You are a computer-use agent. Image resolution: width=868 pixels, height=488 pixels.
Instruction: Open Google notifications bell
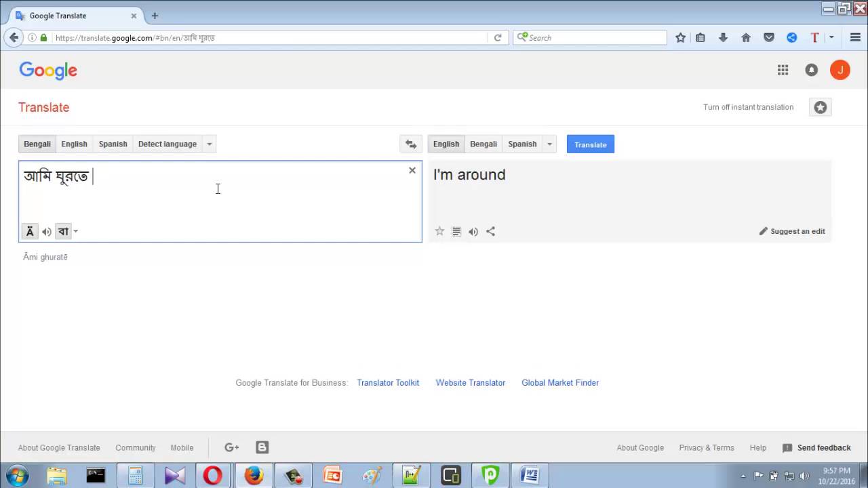pyautogui.click(x=811, y=70)
